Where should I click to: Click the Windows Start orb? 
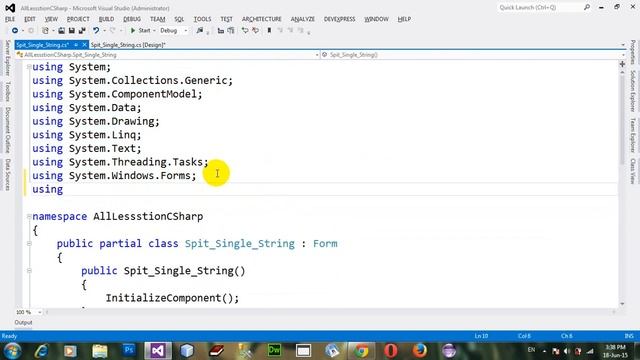coord(13,351)
